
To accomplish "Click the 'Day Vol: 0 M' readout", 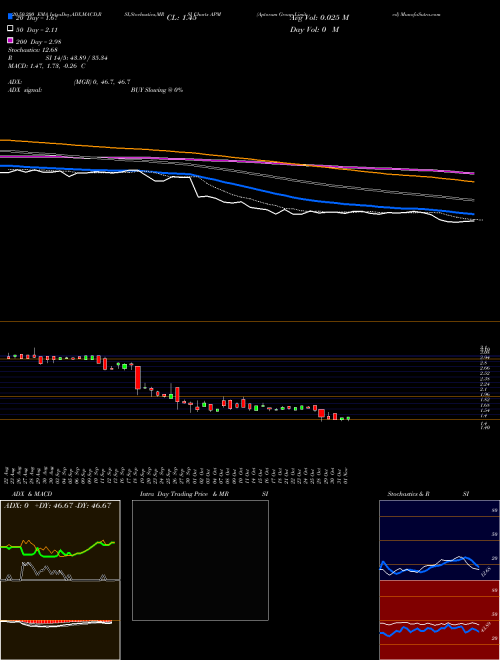I will point(314,30).
